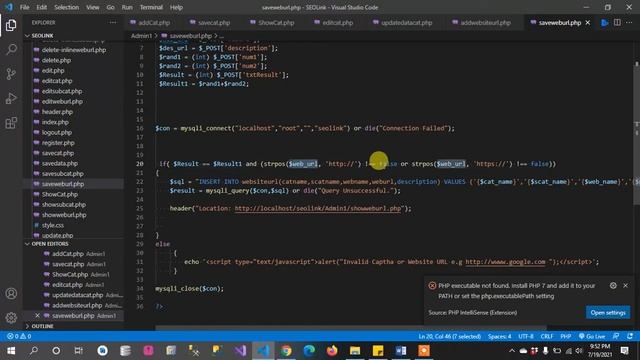Screen dimensions: 640x360
Task: Open notifications bell in status bar
Action: (630, 336)
